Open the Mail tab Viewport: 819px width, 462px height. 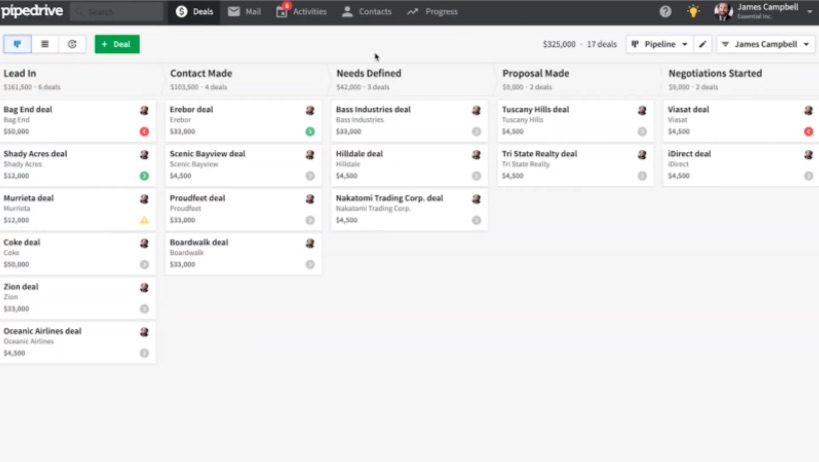tap(244, 11)
